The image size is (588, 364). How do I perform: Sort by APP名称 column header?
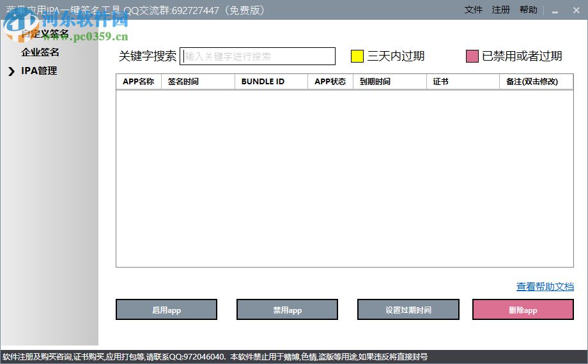pos(139,81)
